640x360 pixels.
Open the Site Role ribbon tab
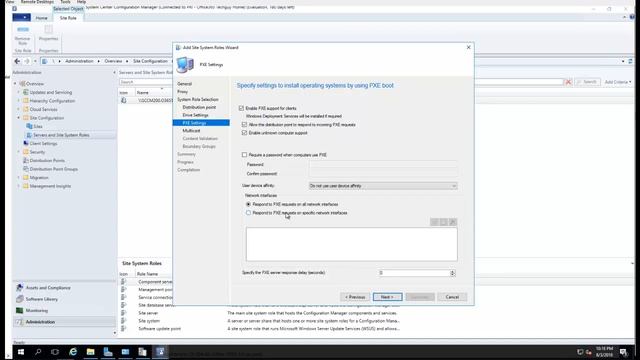[68, 18]
